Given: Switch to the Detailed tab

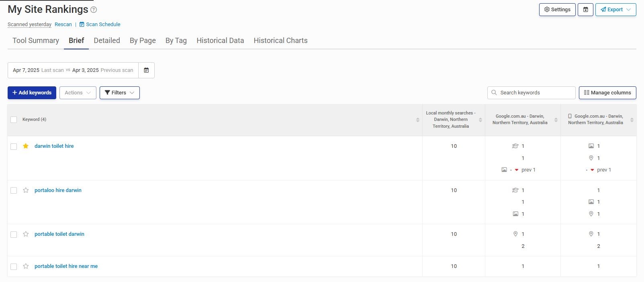Looking at the screenshot, I should click(107, 41).
